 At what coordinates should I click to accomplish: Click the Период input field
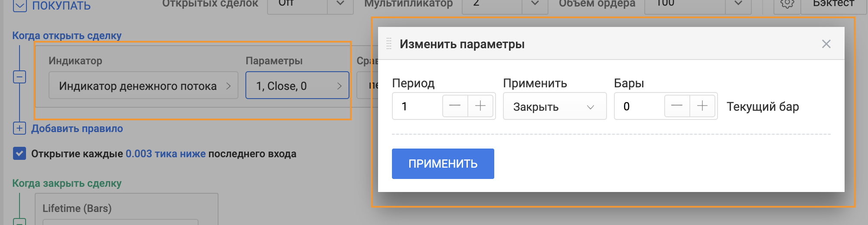[417, 106]
